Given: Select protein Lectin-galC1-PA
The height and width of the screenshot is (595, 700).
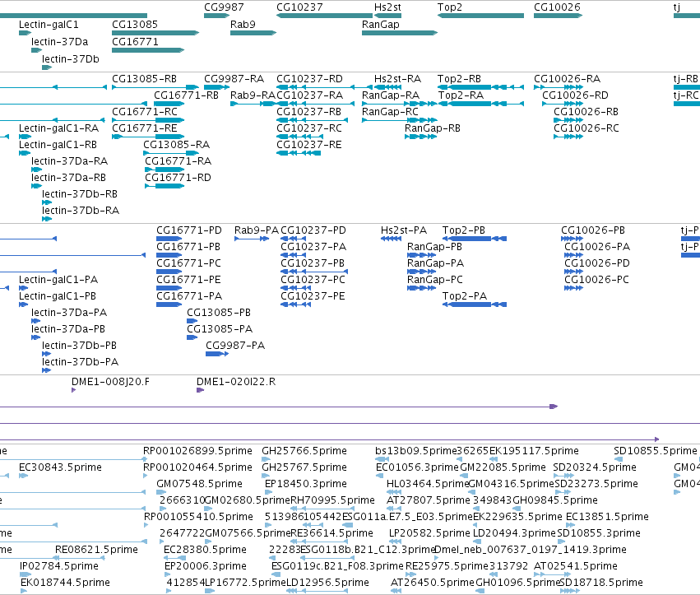Looking at the screenshot, I should coord(58,280).
